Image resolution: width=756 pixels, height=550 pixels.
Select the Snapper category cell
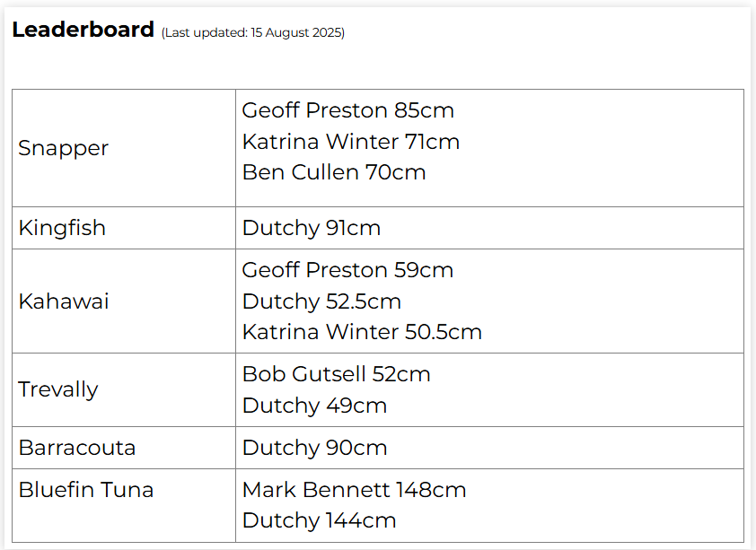pyautogui.click(x=64, y=148)
